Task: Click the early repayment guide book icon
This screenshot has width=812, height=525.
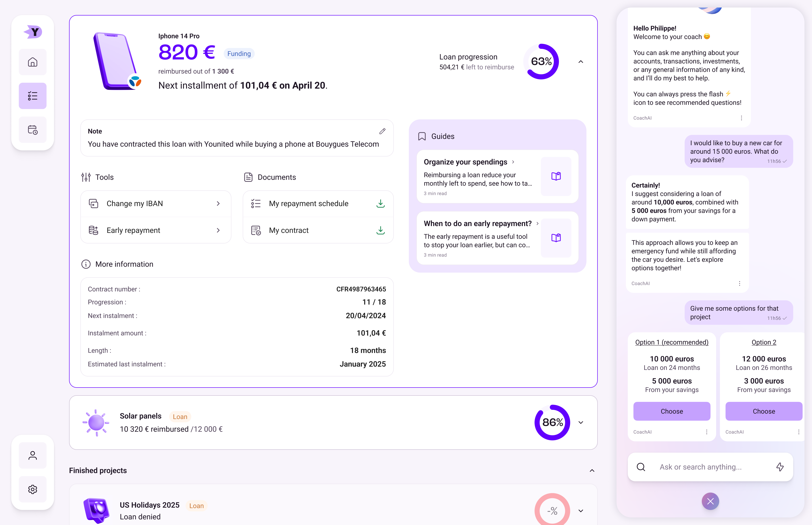Action: [x=556, y=238]
